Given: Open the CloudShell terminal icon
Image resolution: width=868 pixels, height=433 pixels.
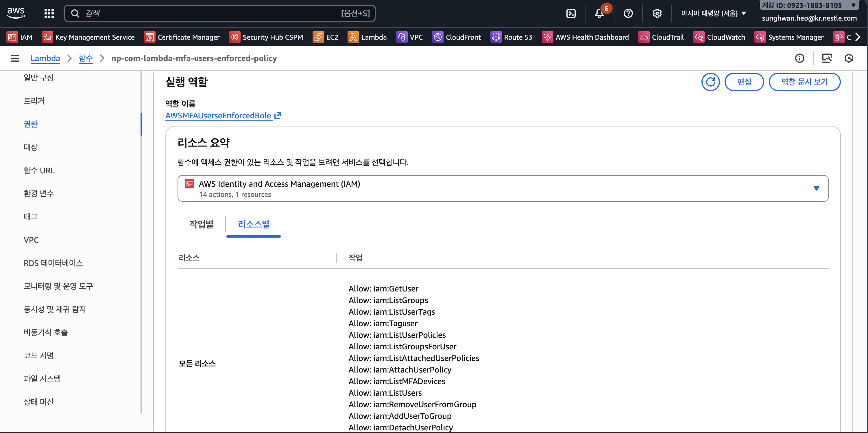Looking at the screenshot, I should [571, 14].
